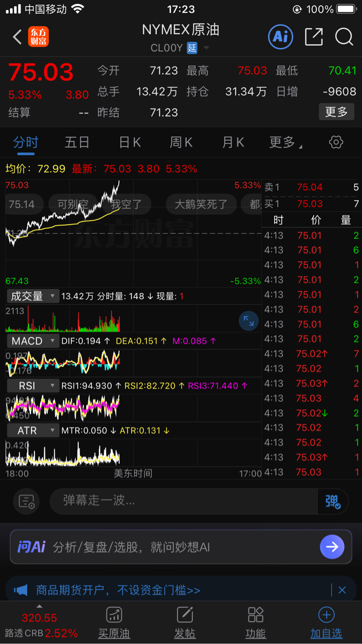The height and width of the screenshot is (644, 362).
Task: Tap the 美东时间 axis label
Action: tap(133, 473)
